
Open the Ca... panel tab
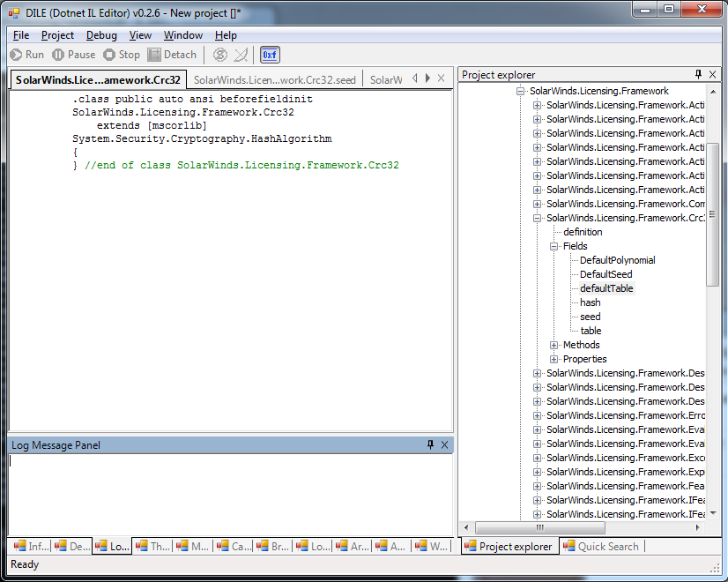[x=233, y=546]
